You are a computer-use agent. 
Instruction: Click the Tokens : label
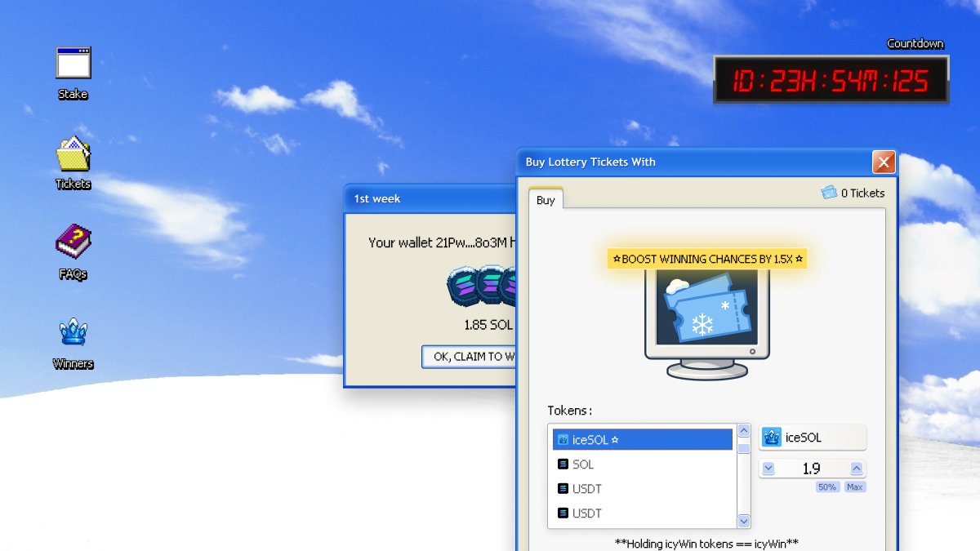pos(569,411)
